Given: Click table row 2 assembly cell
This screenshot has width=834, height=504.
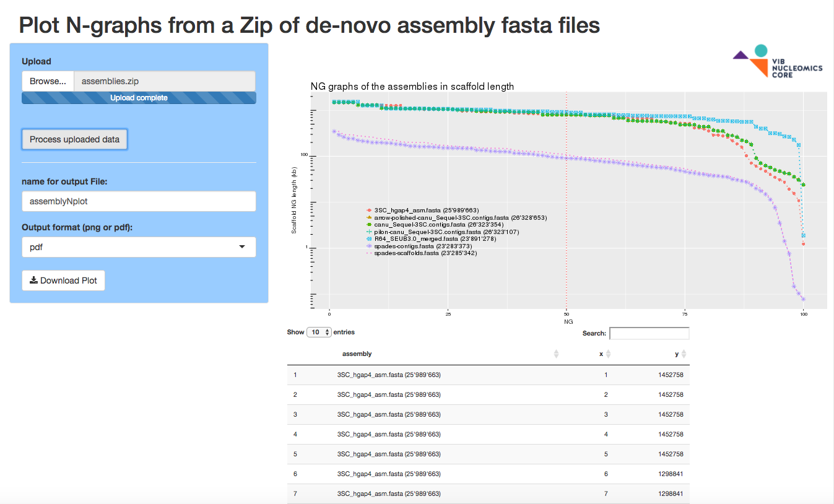Looking at the screenshot, I should pos(388,394).
